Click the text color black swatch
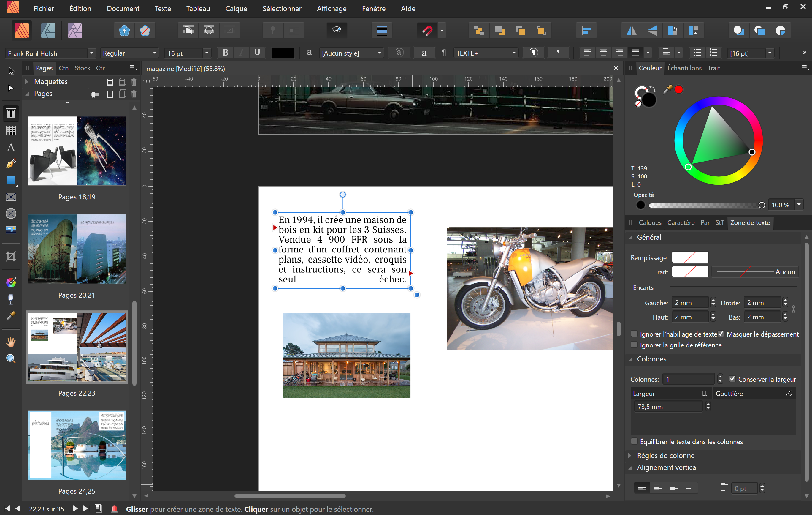This screenshot has height=515, width=812. pos(282,53)
